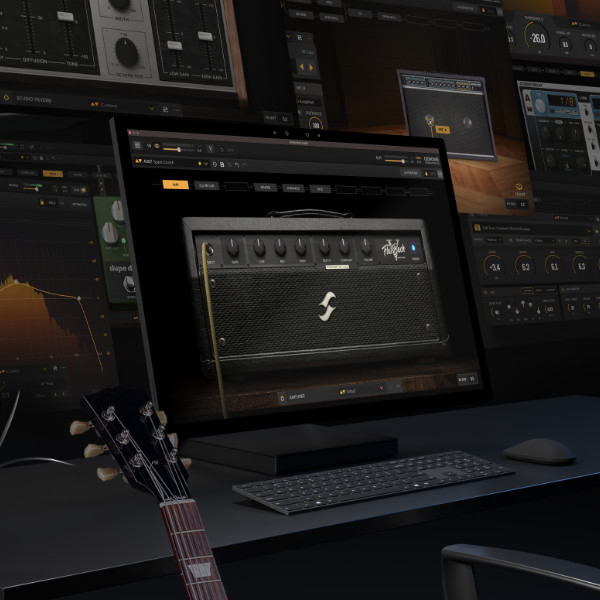Image resolution: width=600 pixels, height=600 pixels.
Task: Click the left yellow arrow in top-center window
Action: point(302,67)
